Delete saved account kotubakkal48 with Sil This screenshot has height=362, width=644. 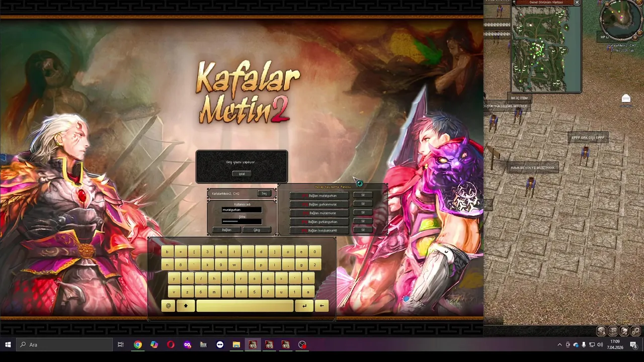363,230
